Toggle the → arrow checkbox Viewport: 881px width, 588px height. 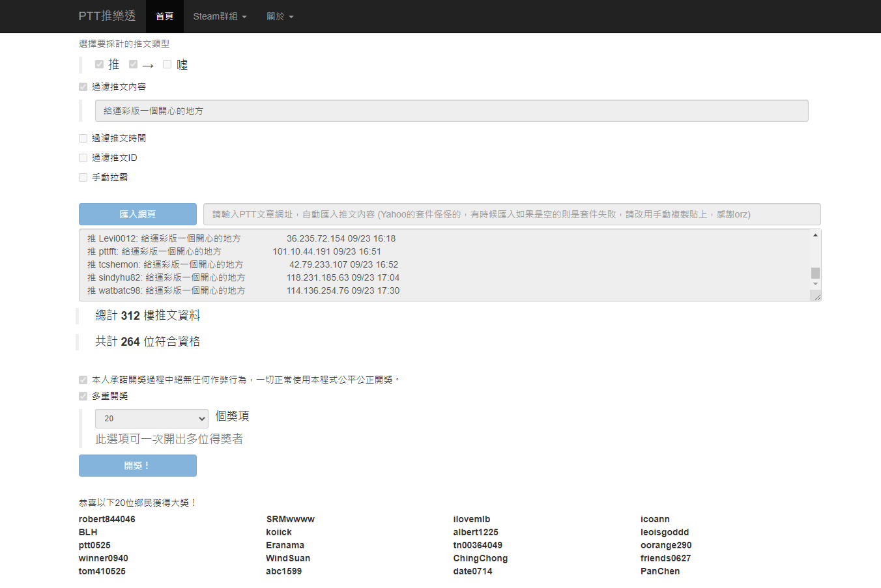(x=133, y=64)
